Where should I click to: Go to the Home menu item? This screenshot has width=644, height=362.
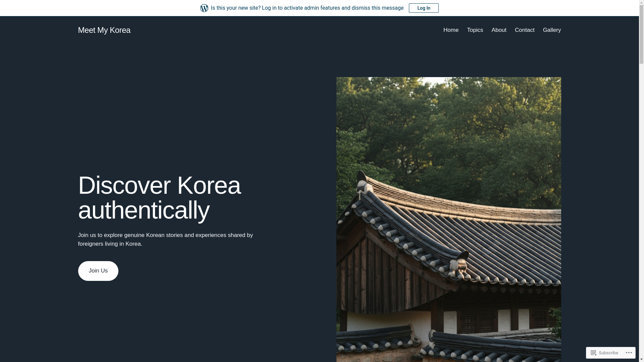point(450,30)
